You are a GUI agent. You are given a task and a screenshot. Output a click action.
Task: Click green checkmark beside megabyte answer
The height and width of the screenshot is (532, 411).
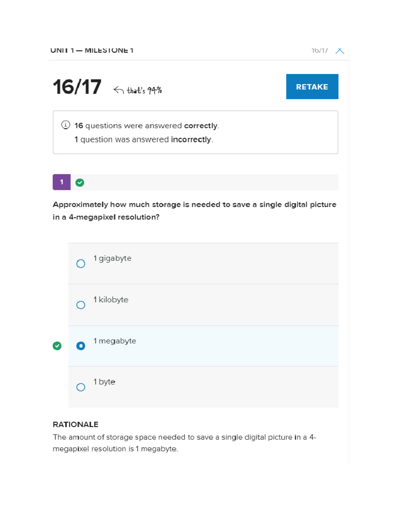point(57,346)
